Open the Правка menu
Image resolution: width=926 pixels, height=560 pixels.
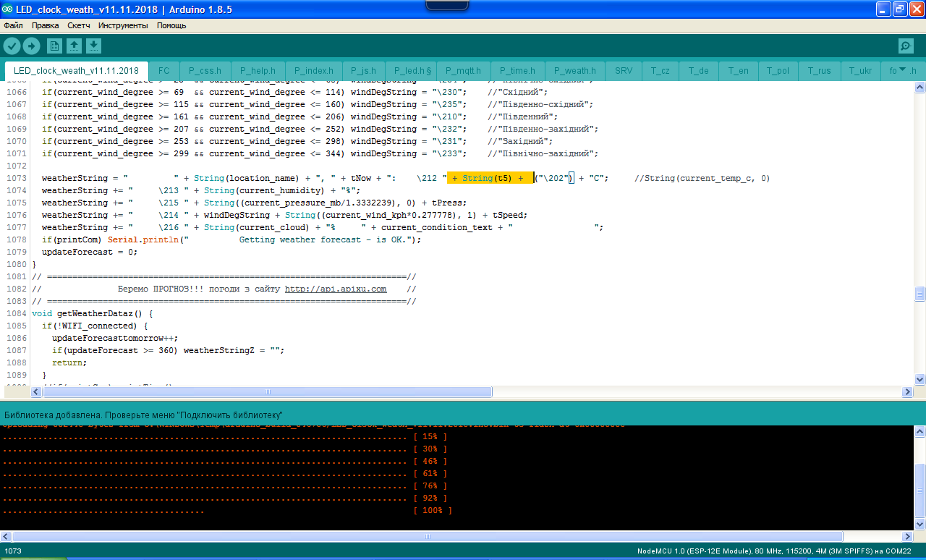[46, 25]
